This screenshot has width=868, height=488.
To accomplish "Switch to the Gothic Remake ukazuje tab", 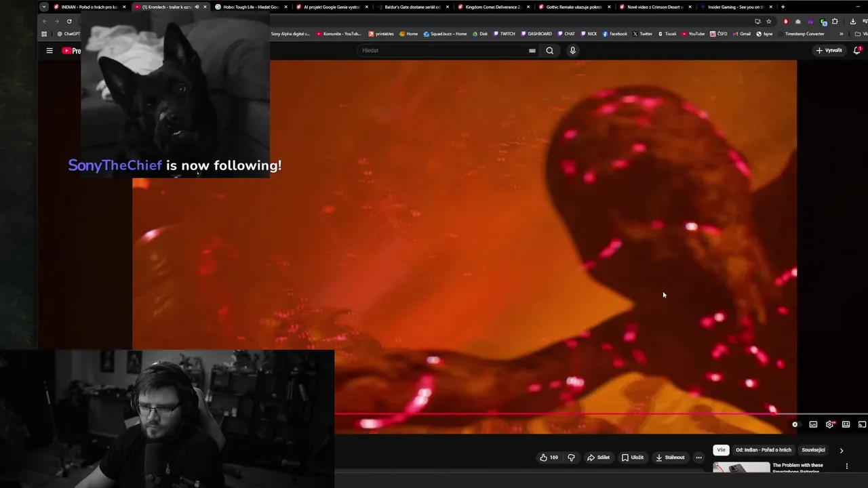I will coord(574,7).
